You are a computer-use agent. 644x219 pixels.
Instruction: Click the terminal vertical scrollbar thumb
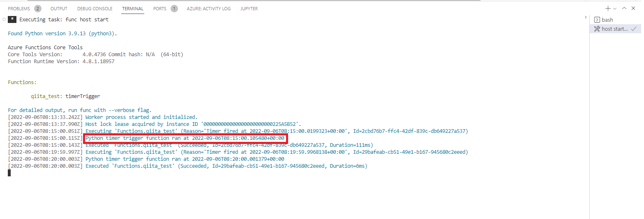tap(586, 17)
